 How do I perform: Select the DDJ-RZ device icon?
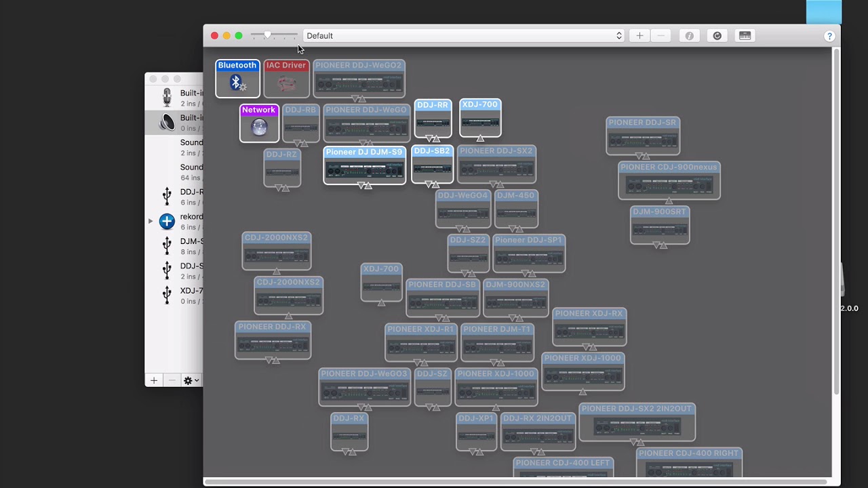point(282,167)
